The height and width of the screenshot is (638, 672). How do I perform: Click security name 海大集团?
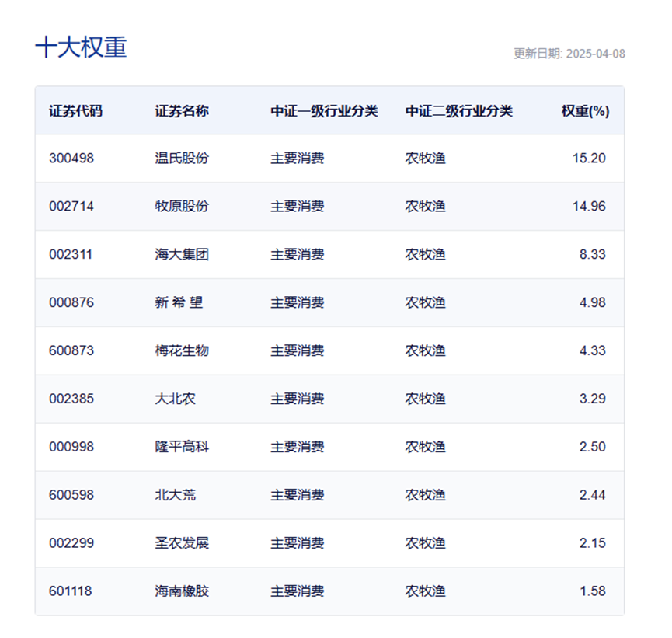[x=182, y=254]
